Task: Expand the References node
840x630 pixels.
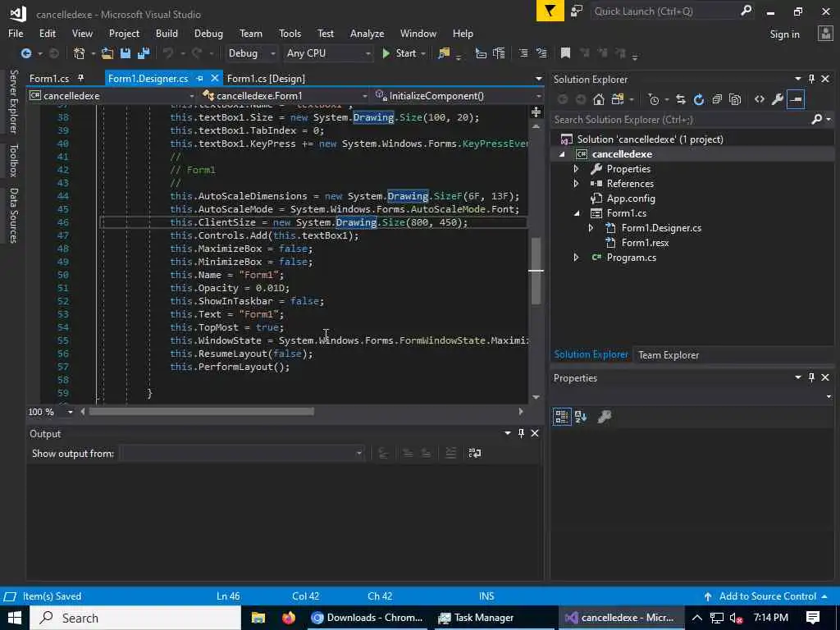Action: (577, 183)
